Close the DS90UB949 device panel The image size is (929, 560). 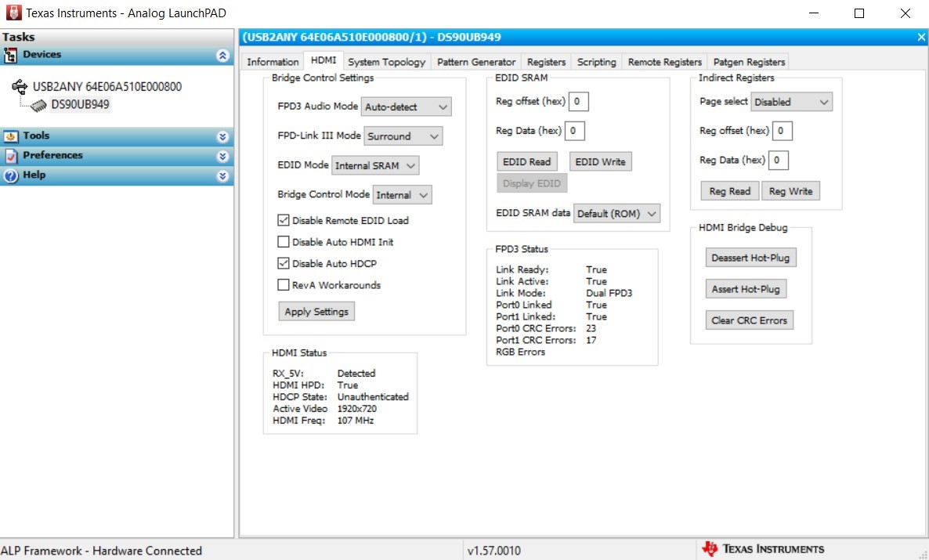920,38
